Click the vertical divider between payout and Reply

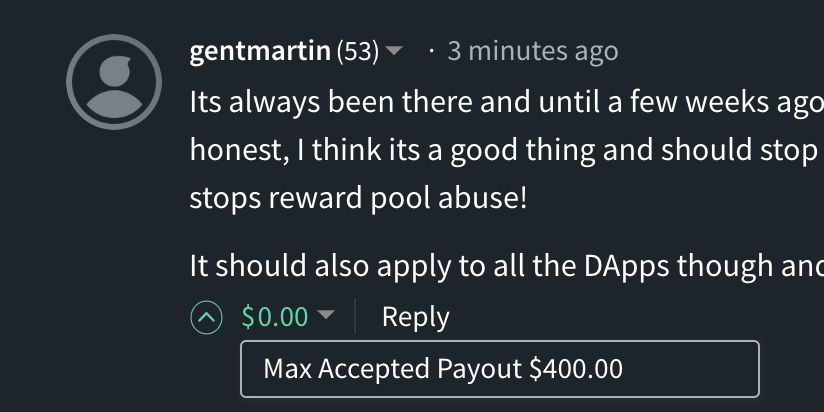pos(355,316)
